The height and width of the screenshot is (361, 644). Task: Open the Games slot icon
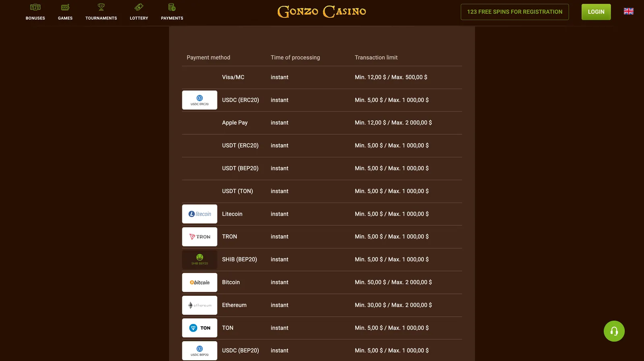coord(65,7)
